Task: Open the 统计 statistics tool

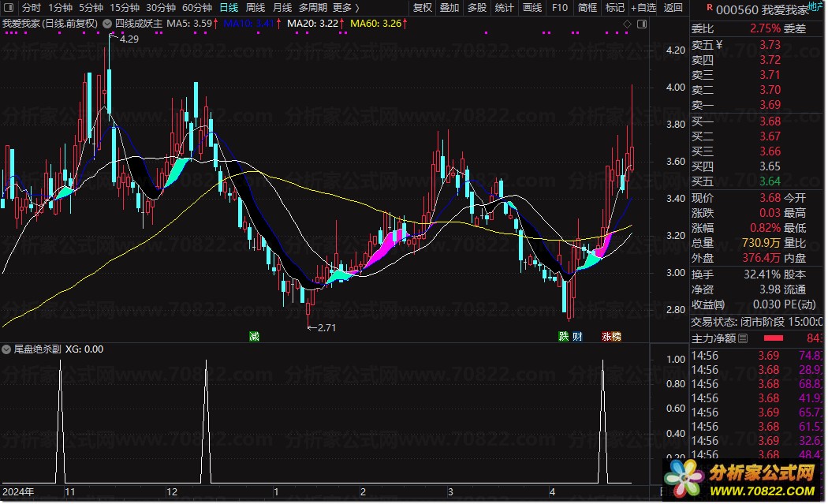Action: 505,7
